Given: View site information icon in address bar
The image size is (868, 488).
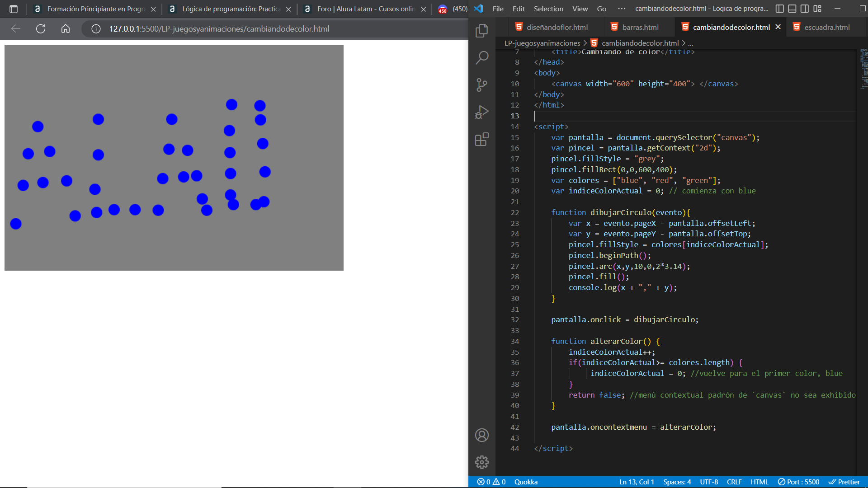Looking at the screenshot, I should coord(96,29).
